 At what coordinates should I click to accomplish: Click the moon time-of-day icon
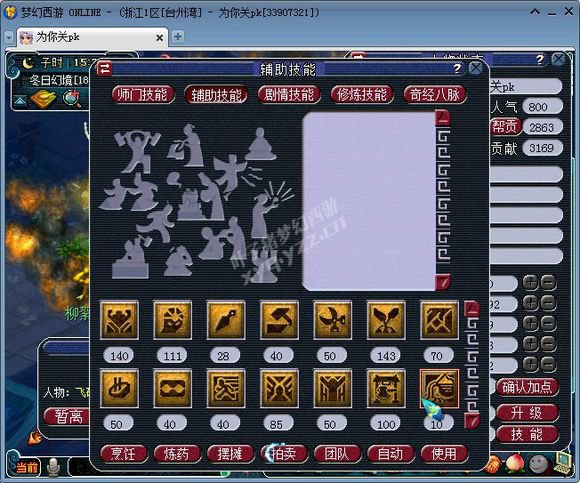coord(28,63)
